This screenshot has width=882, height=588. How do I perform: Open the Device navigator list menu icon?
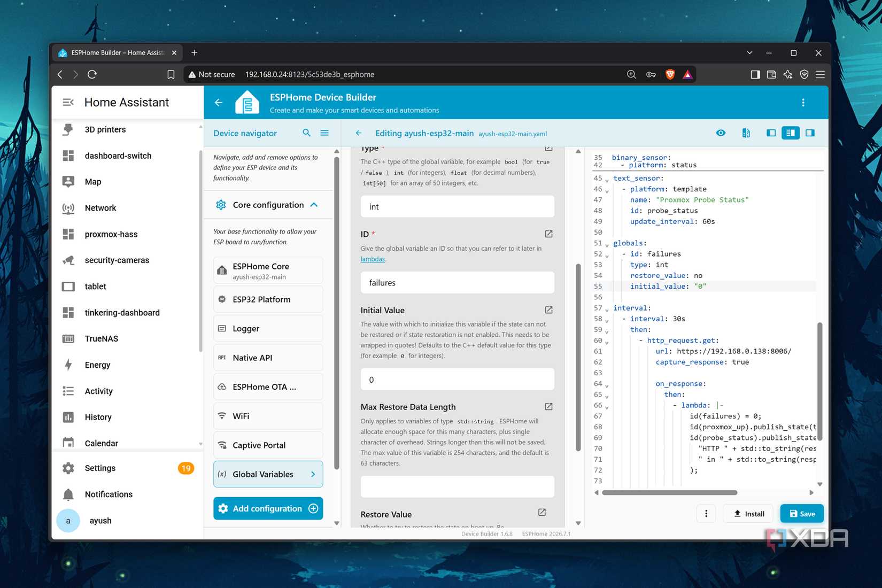[324, 133]
